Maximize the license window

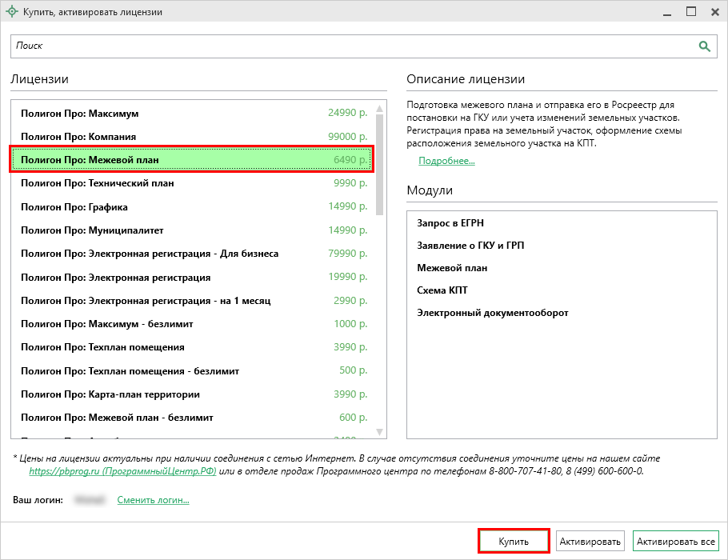pyautogui.click(x=690, y=12)
